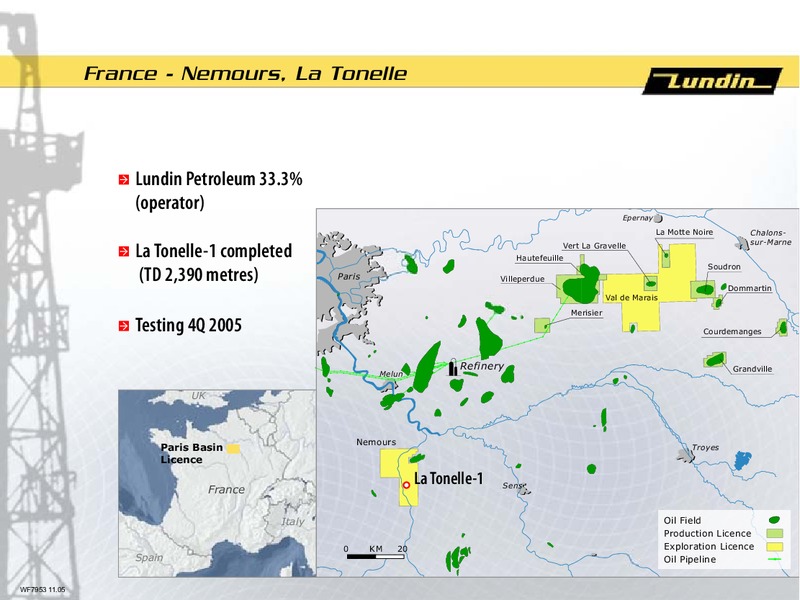800x600 pixels.
Task: Click the large Villeperdue green oil field
Action: pyautogui.click(x=582, y=284)
